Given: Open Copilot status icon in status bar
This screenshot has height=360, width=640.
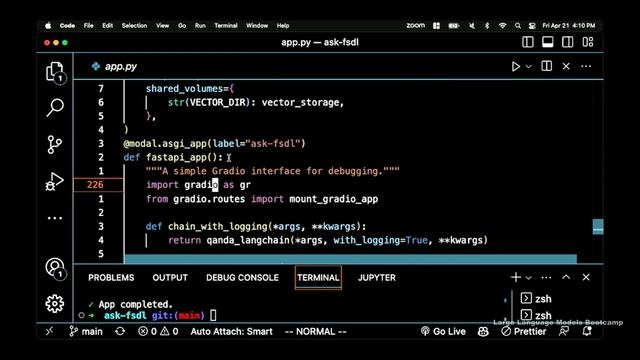Looking at the screenshot, I should click(483, 331).
